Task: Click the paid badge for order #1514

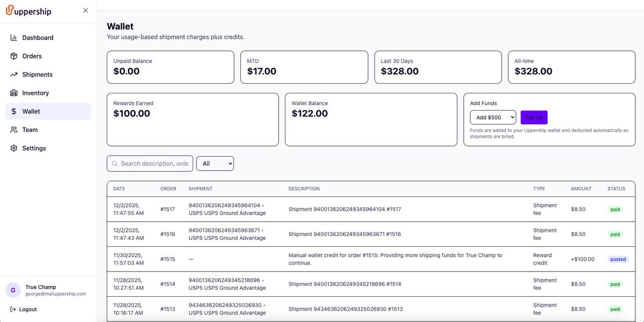Action: [615, 284]
